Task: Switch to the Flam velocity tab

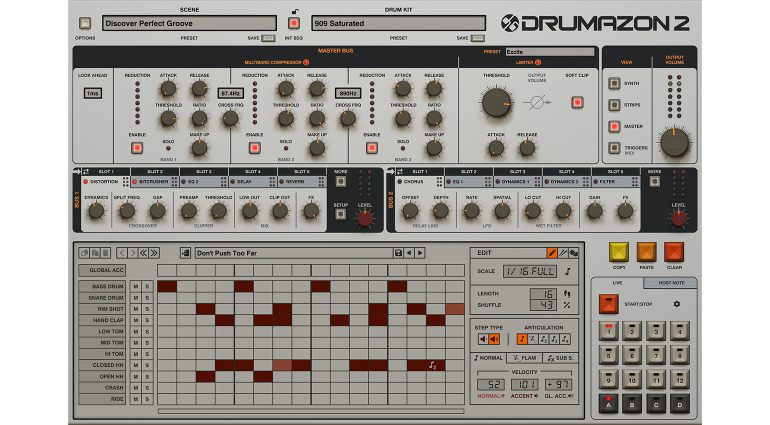Action: (x=524, y=358)
